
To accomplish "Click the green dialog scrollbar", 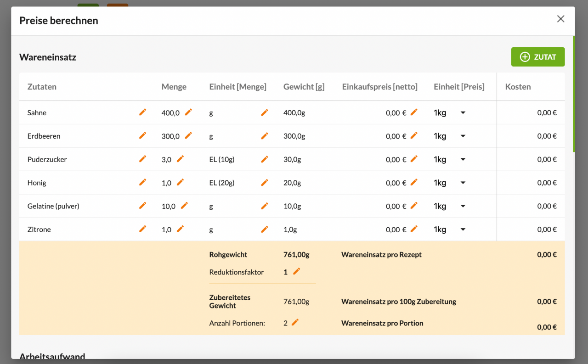I will coord(573,94).
